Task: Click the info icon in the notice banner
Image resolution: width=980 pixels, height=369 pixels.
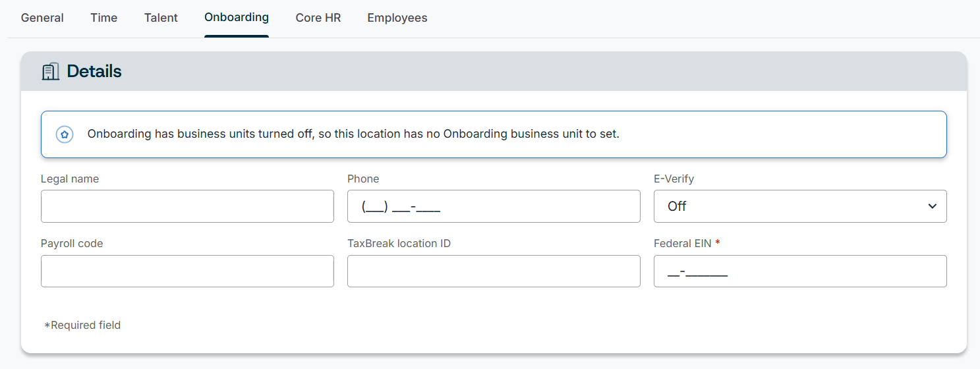Action: click(65, 134)
